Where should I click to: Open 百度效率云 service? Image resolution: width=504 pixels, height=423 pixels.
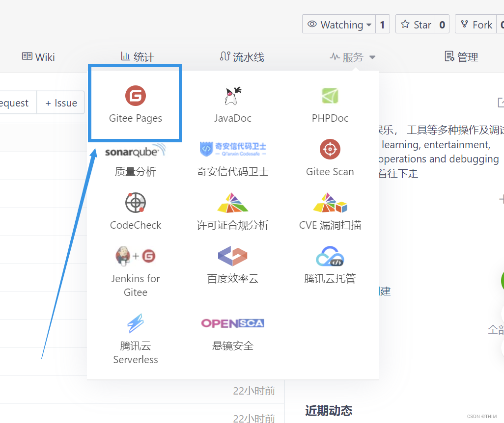pyautogui.click(x=232, y=265)
